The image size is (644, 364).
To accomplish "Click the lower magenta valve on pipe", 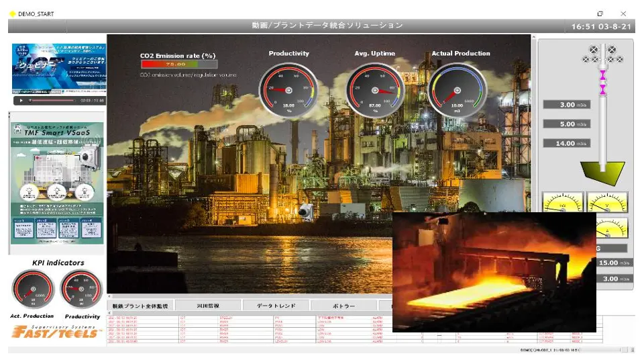I will [x=602, y=89].
